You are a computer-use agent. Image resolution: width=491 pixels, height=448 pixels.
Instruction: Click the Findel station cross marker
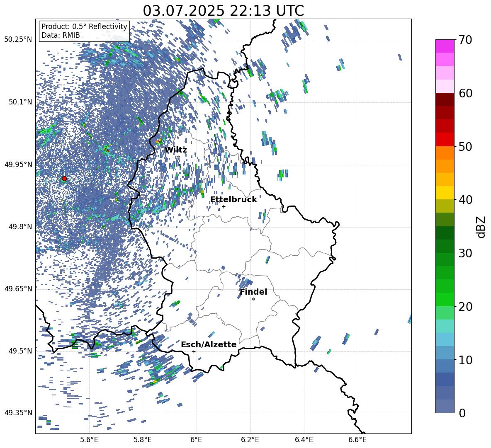tap(253, 299)
